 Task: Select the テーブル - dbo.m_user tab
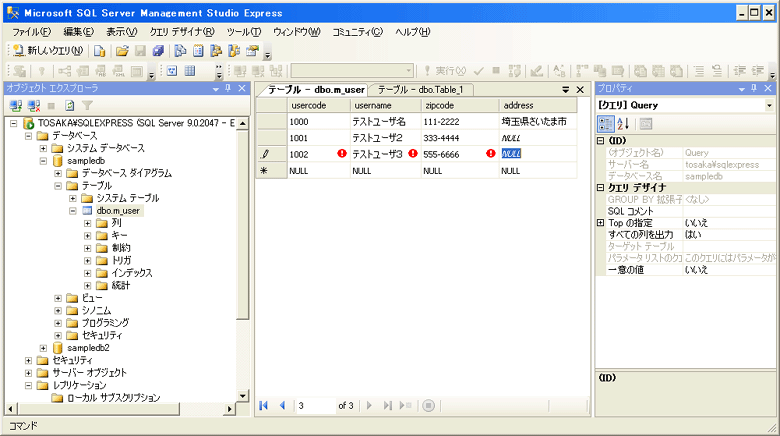click(x=316, y=90)
